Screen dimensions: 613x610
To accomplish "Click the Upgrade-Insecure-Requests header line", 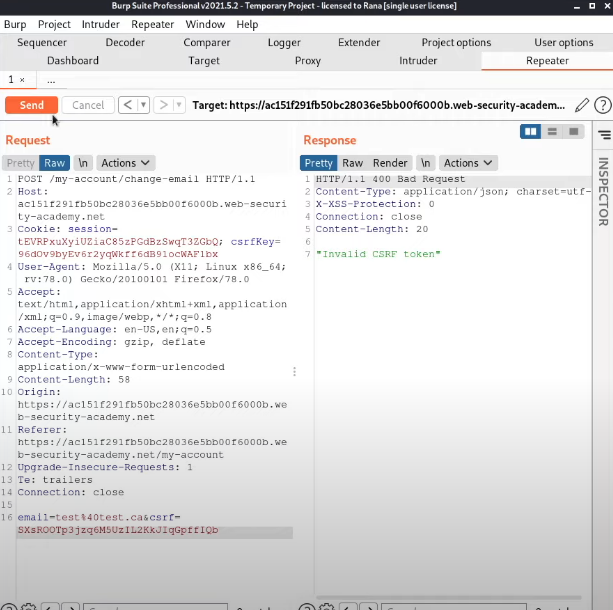I will (105, 467).
